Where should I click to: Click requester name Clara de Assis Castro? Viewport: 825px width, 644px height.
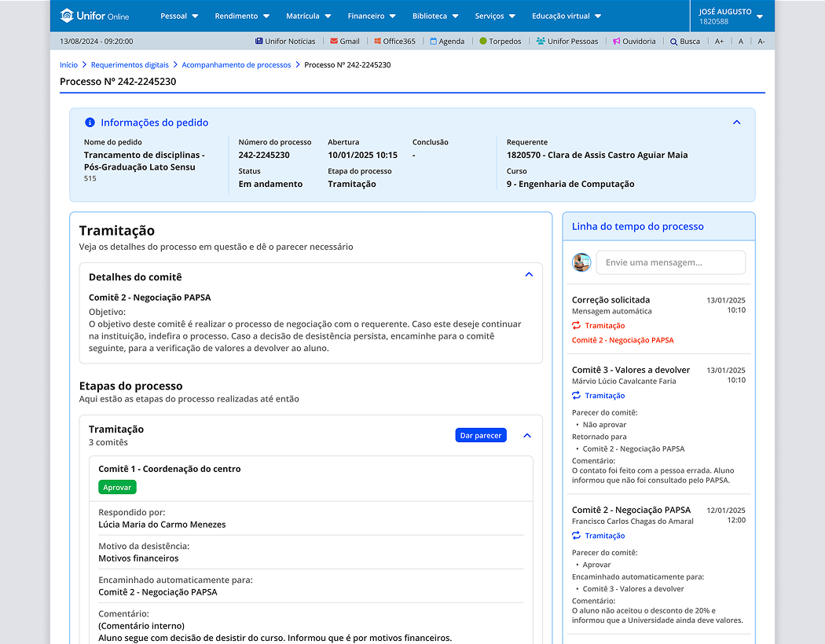(597, 155)
